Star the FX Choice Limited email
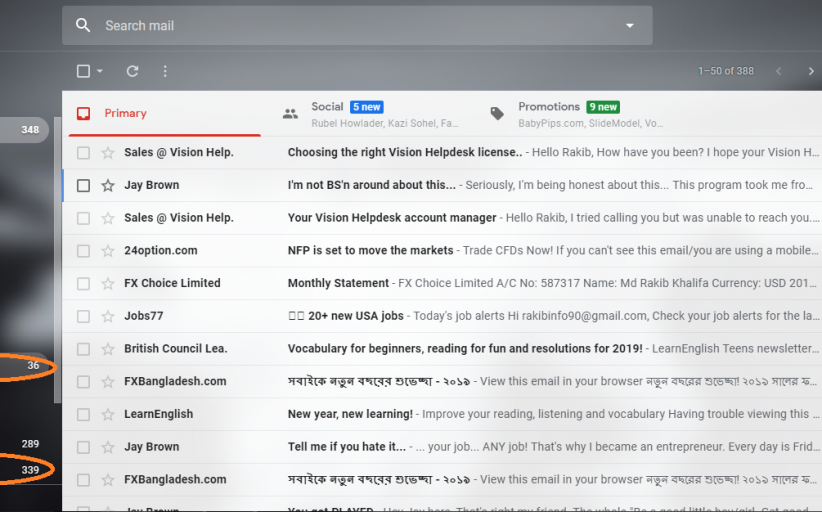822x512 pixels. tap(108, 283)
